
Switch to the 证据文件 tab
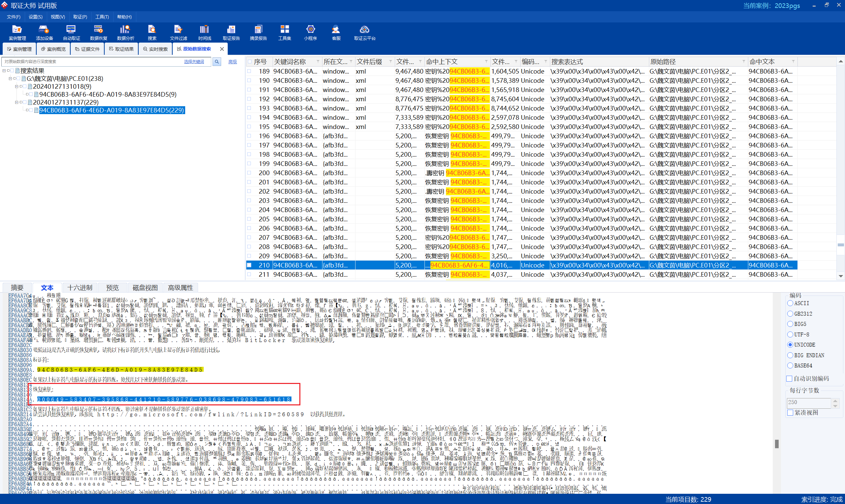87,49
